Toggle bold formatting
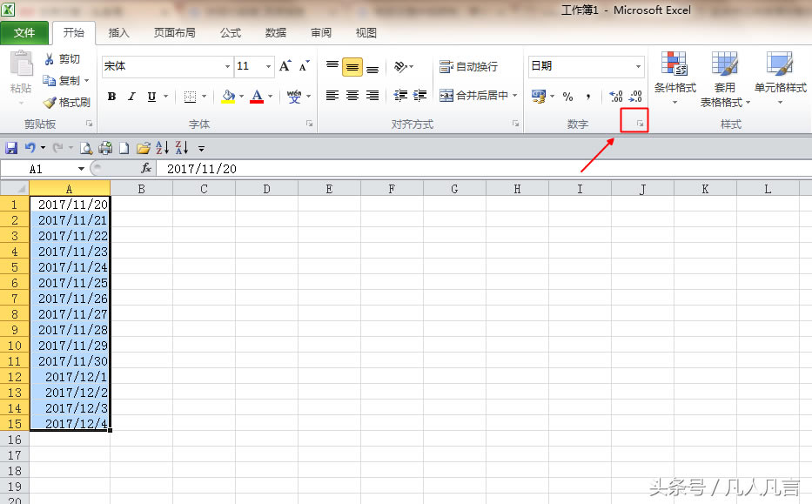The width and height of the screenshot is (812, 504). (x=111, y=96)
